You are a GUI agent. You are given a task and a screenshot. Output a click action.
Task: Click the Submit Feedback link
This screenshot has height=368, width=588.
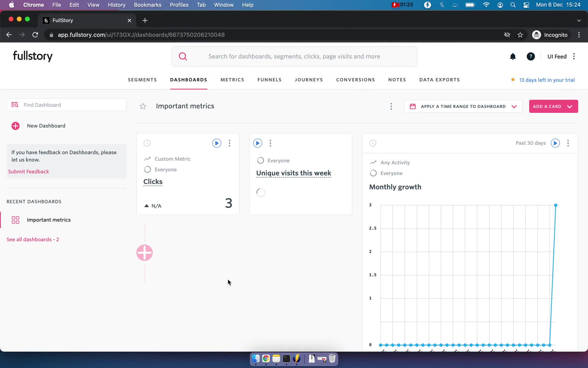coord(28,171)
